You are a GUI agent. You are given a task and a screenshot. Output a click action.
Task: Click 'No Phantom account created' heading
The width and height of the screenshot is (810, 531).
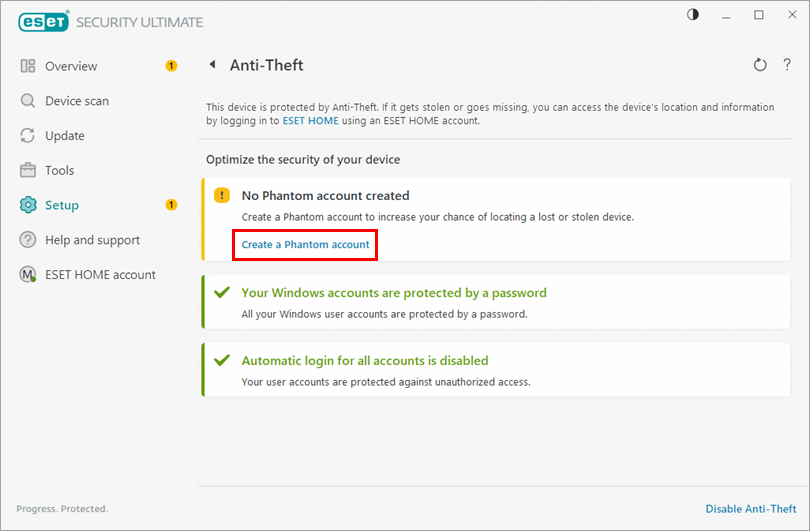[x=325, y=196]
